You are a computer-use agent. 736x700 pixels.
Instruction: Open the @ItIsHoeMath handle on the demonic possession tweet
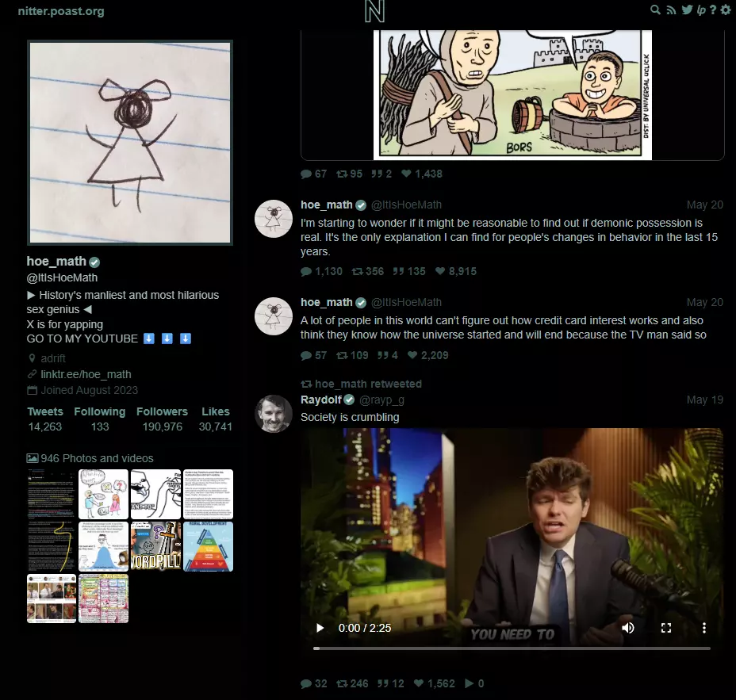[407, 205]
